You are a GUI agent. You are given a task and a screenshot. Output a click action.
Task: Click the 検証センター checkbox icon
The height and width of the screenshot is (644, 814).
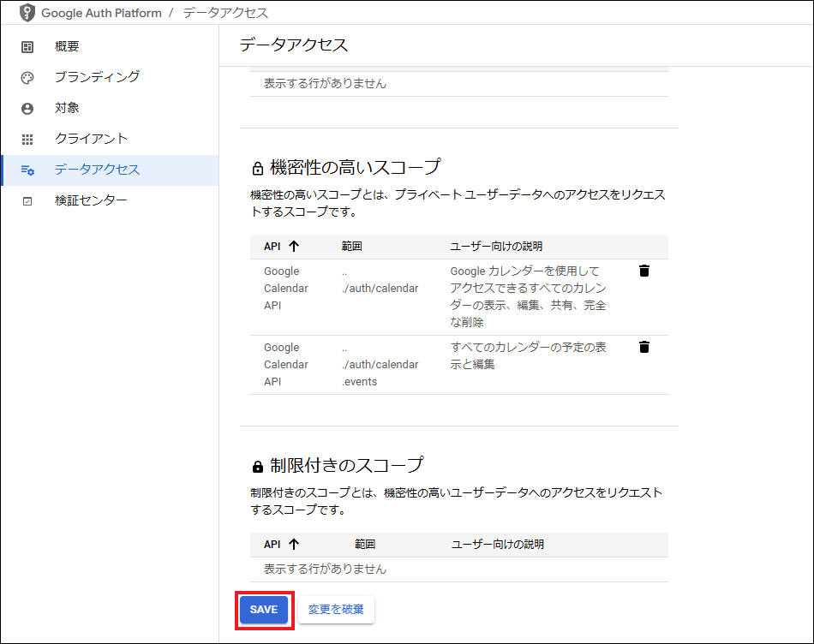27,201
